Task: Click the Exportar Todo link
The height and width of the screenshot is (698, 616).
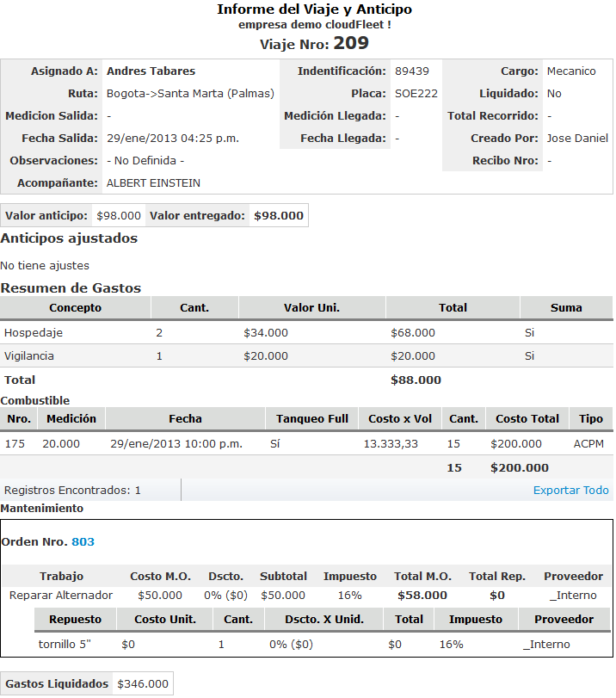Action: 570,491
